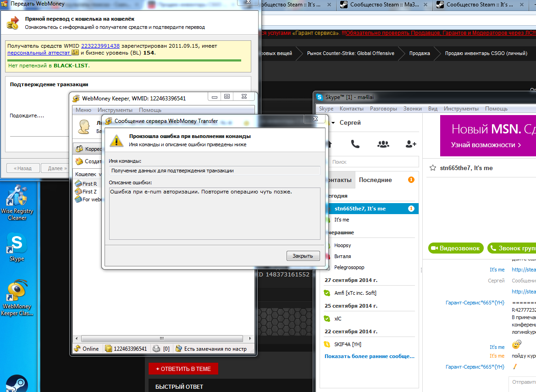Click Продажа breadcrumb on the forum
The image size is (536, 392).
coord(420,53)
